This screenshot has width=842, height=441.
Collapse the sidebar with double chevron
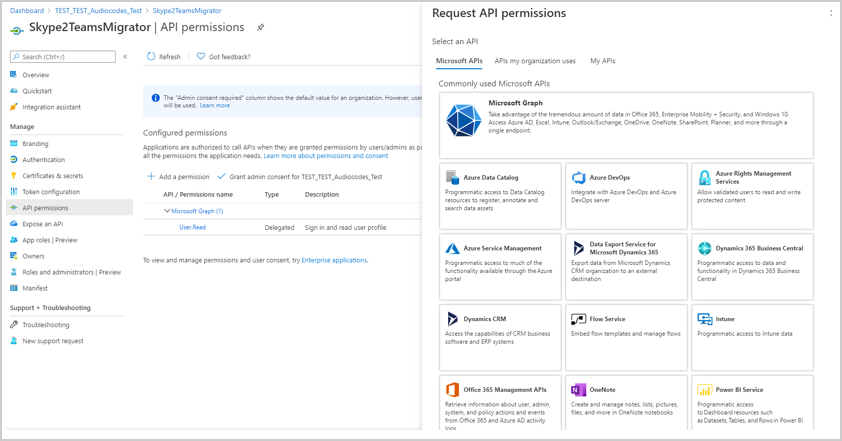[125, 56]
